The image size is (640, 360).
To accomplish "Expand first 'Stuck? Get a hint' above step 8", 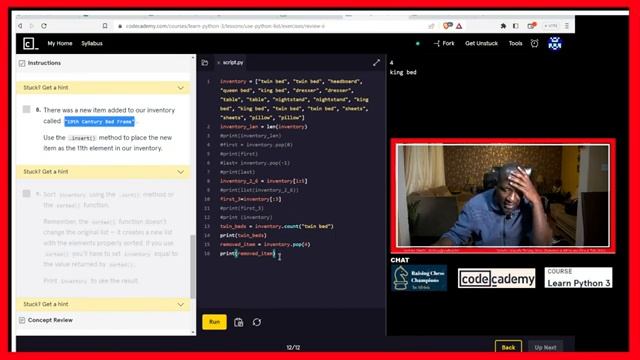I will click(103, 88).
